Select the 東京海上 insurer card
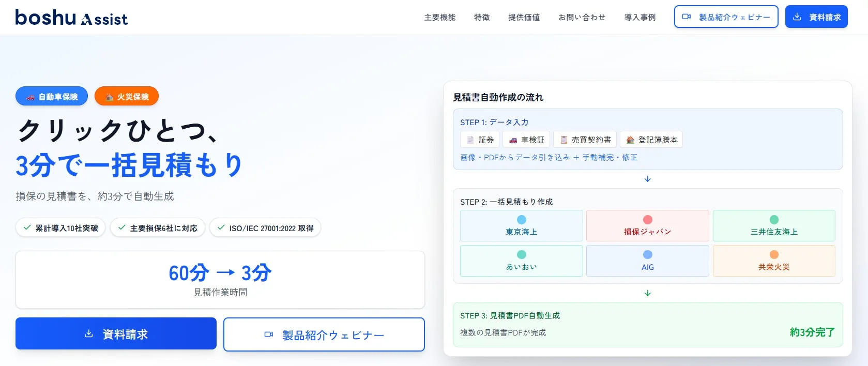Viewport: 868px width, 366px height. point(522,225)
